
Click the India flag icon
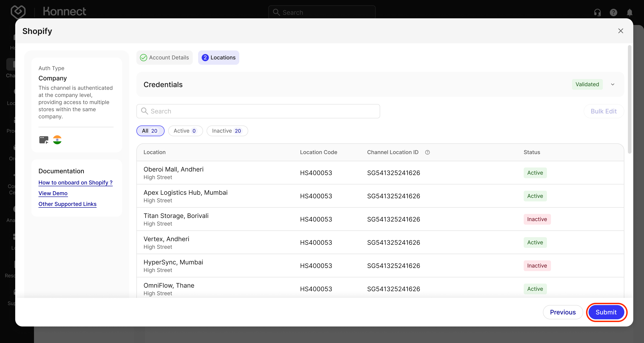[57, 140]
